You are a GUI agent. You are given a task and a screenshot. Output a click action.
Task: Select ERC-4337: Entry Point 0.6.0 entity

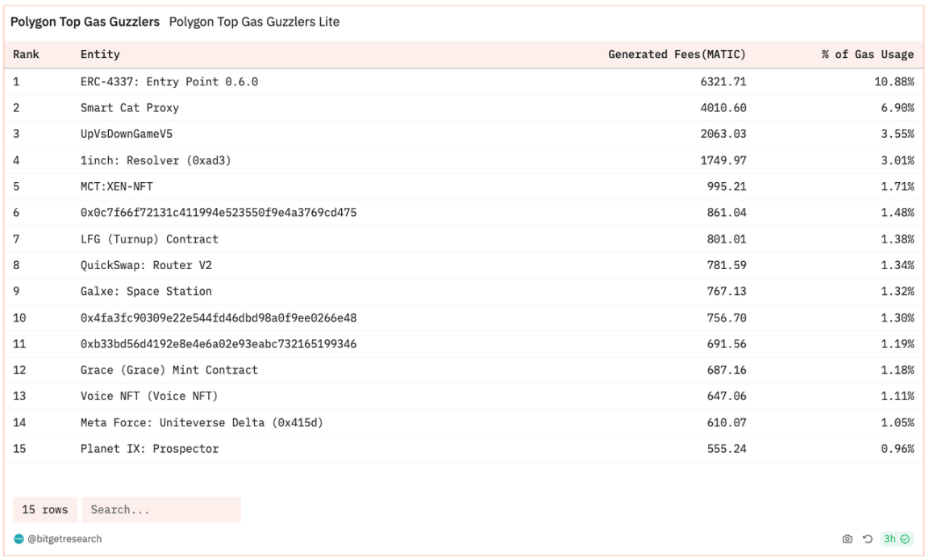(x=169, y=81)
